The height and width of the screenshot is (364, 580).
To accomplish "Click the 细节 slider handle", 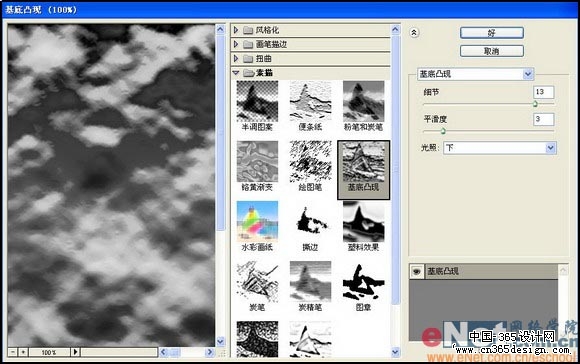I will pyautogui.click(x=535, y=104).
